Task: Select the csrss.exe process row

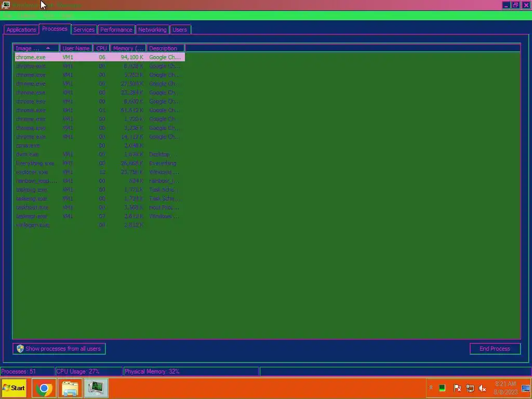Action: 100,145
